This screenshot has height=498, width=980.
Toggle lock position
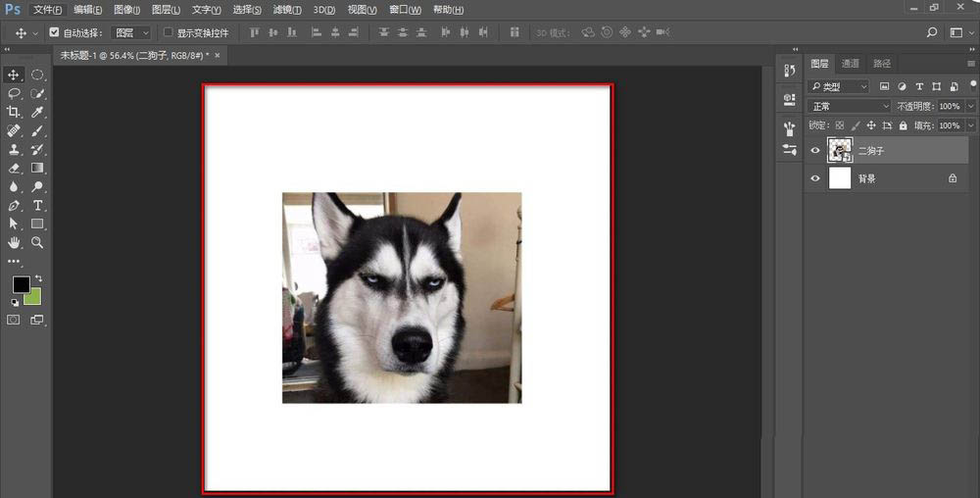871,125
